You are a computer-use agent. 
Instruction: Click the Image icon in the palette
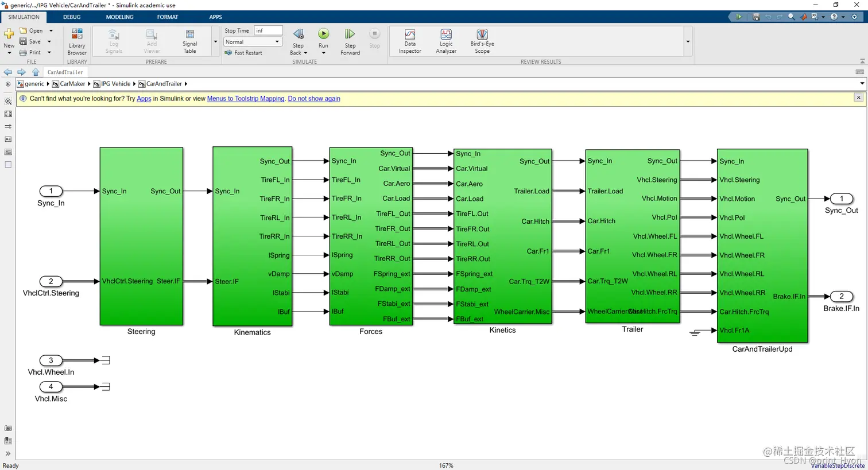tap(8, 152)
